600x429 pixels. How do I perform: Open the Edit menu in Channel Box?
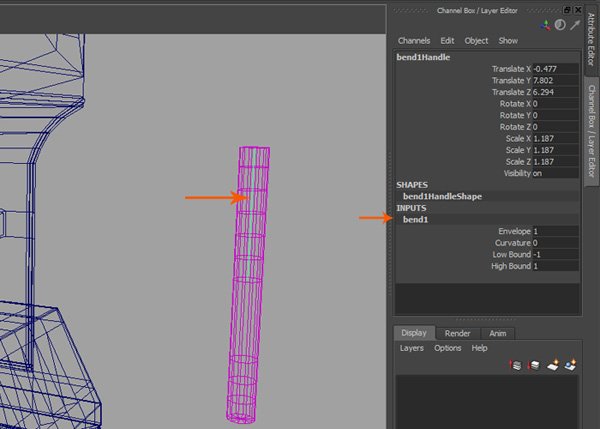447,41
